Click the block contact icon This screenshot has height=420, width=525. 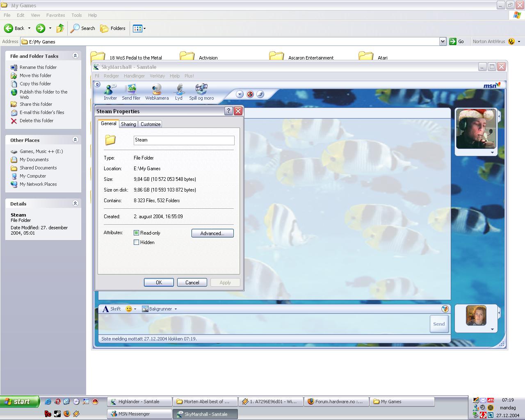tap(250, 94)
